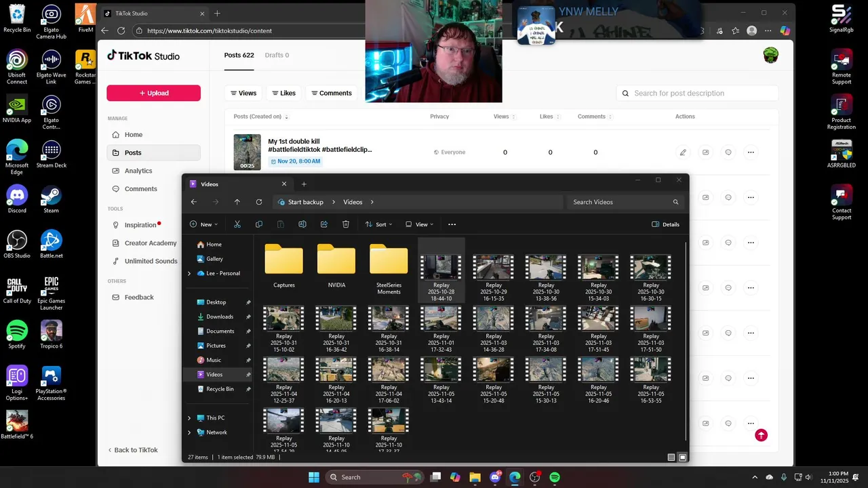Click the Share icon in Explorer toolbar
This screenshot has height=488, width=868.
(x=324, y=224)
